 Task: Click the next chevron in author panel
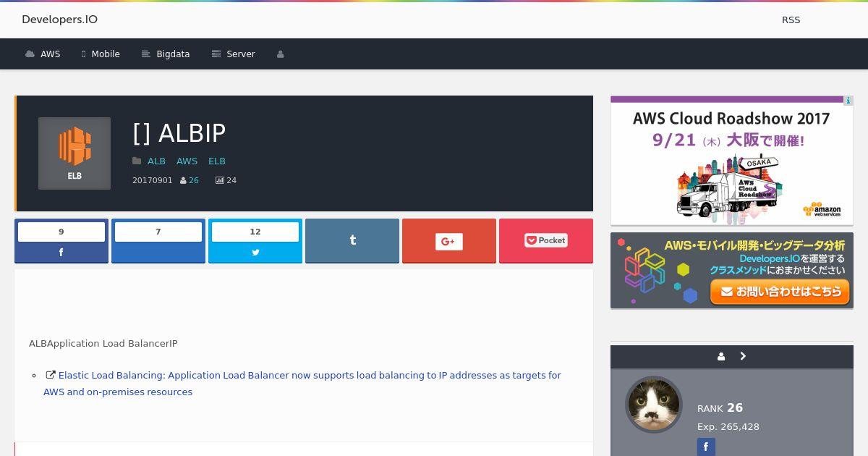point(743,357)
